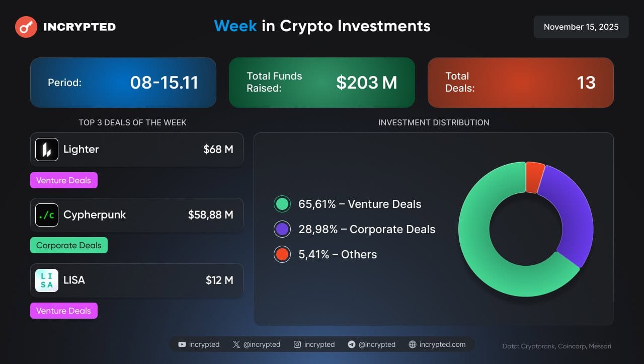Click the LISA project logo icon
This screenshot has height=364, width=644.
tap(47, 280)
